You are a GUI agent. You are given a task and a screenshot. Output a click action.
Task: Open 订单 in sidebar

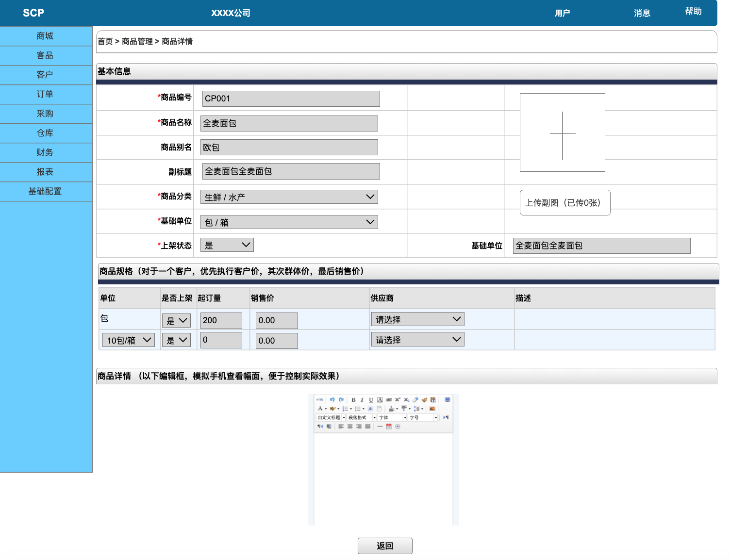tap(46, 94)
